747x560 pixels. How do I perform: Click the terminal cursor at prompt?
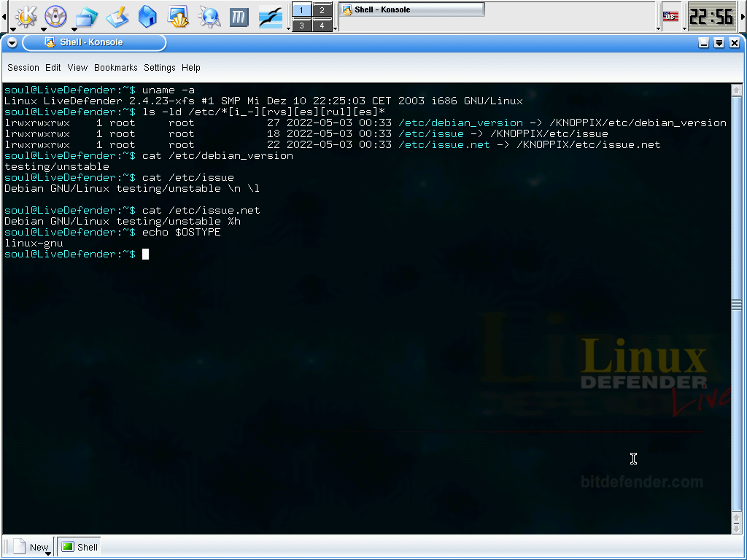(145, 254)
